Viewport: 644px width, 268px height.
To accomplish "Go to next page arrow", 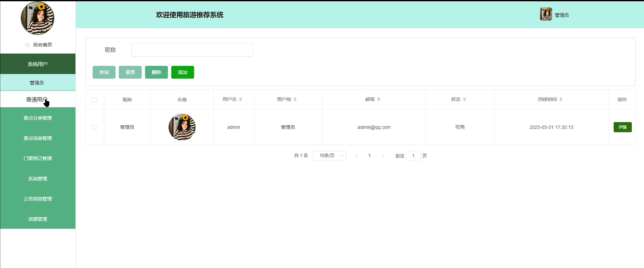I will pyautogui.click(x=382, y=156).
